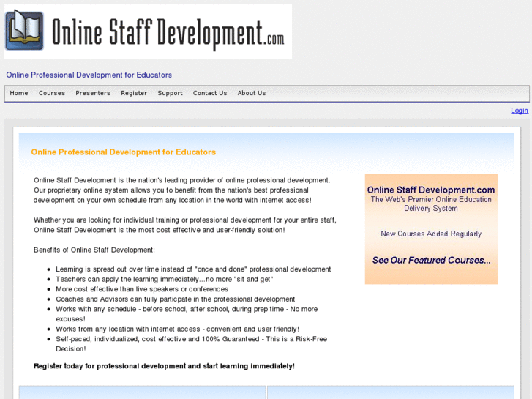
Task: Click the Learning is spread out bullet
Action: [x=193, y=269]
